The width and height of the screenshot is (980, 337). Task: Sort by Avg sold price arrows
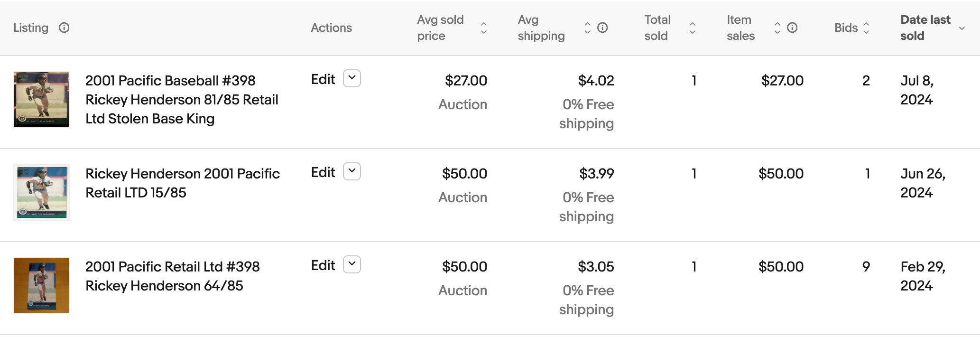(x=484, y=28)
